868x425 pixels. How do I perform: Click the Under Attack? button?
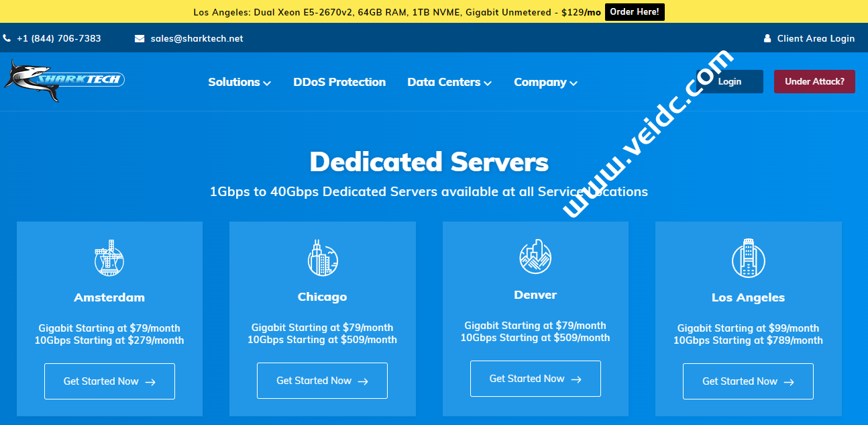pos(814,81)
